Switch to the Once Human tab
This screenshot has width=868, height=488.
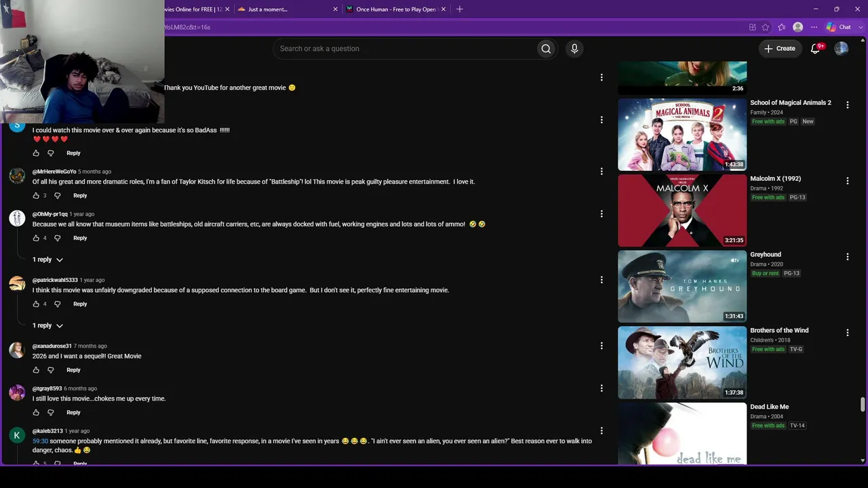coord(396,9)
